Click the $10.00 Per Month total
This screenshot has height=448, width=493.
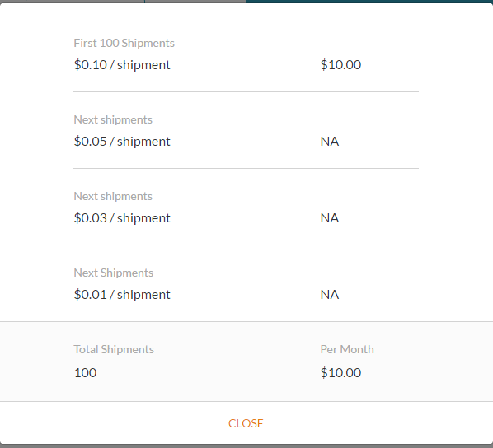click(340, 373)
